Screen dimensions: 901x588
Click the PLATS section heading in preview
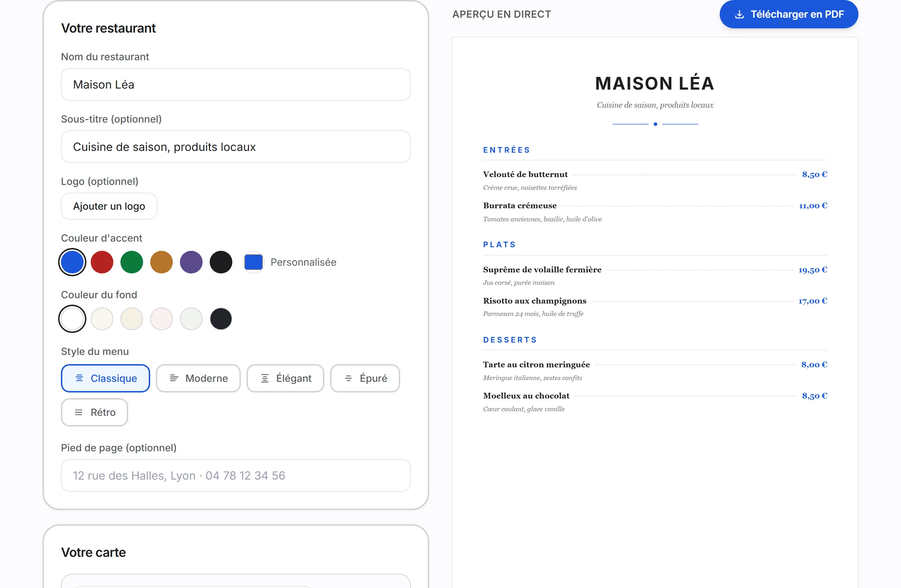click(499, 245)
